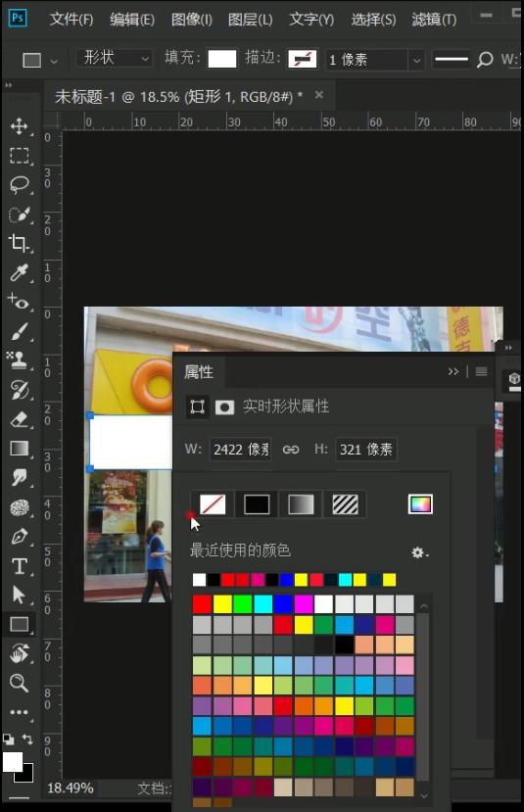Choose the Pattern fill option
Viewport: 524px width, 812px height.
point(345,503)
